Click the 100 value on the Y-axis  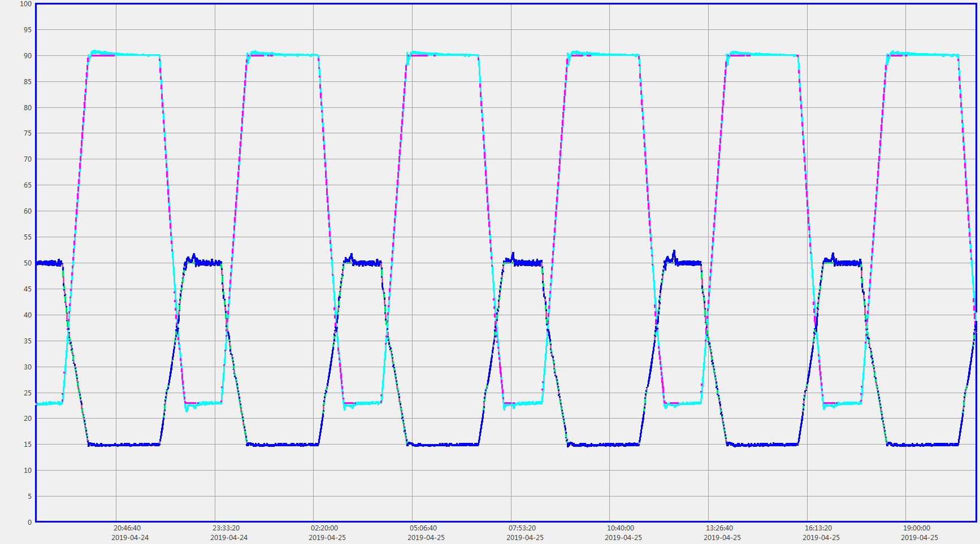pyautogui.click(x=26, y=4)
